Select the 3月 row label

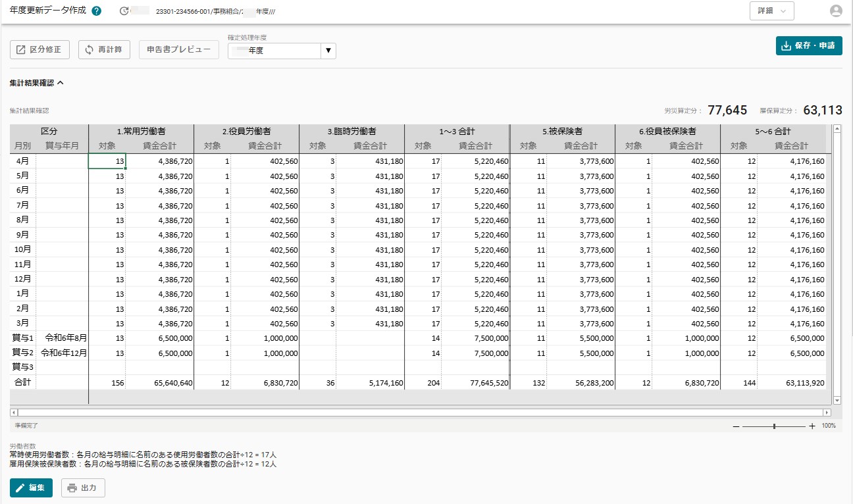click(x=23, y=324)
